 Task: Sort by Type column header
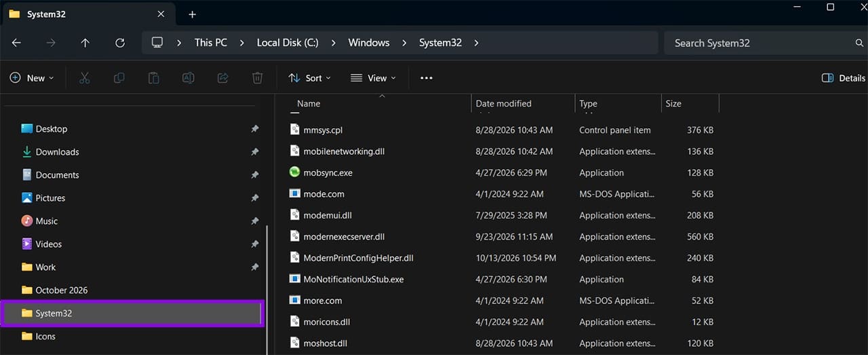(588, 104)
